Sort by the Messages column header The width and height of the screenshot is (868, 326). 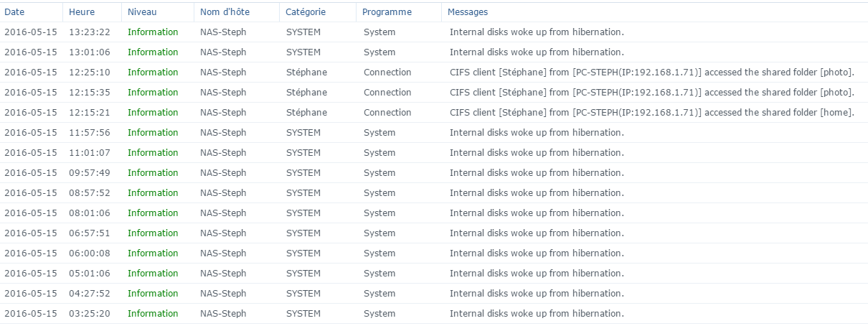coord(468,12)
